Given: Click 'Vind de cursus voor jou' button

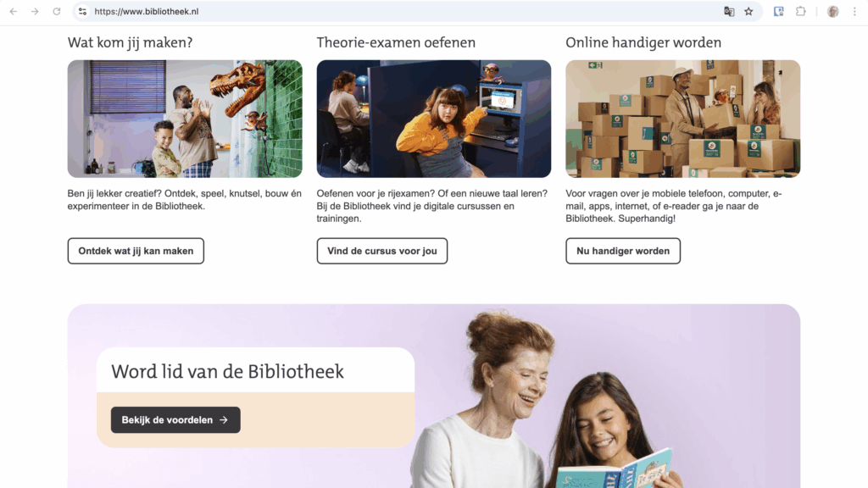Looking at the screenshot, I should click(x=382, y=251).
